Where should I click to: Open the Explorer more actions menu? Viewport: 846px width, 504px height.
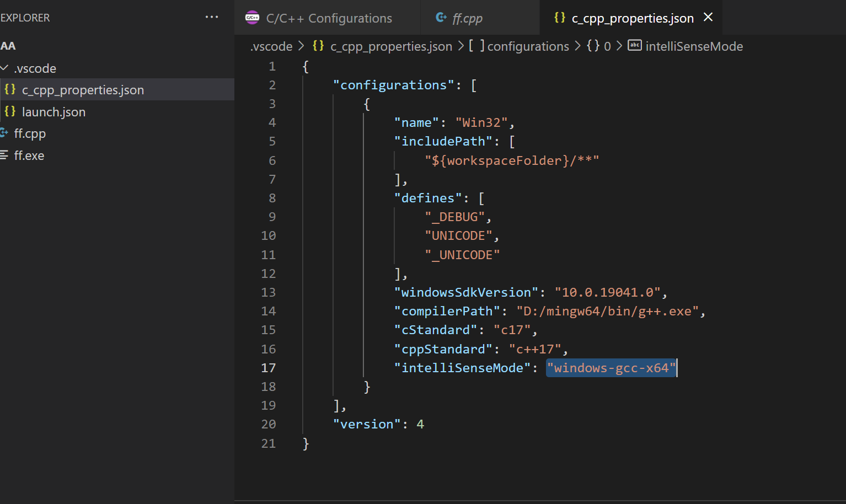pos(211,17)
